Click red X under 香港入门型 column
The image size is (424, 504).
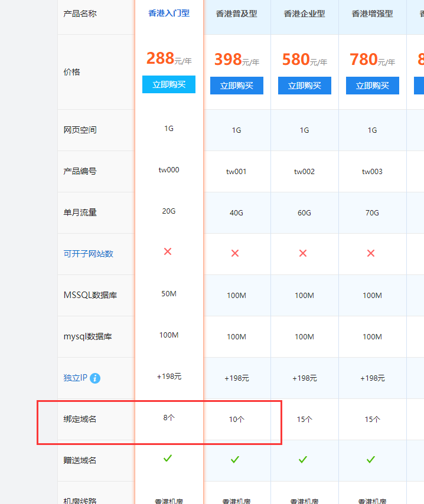pos(168,251)
